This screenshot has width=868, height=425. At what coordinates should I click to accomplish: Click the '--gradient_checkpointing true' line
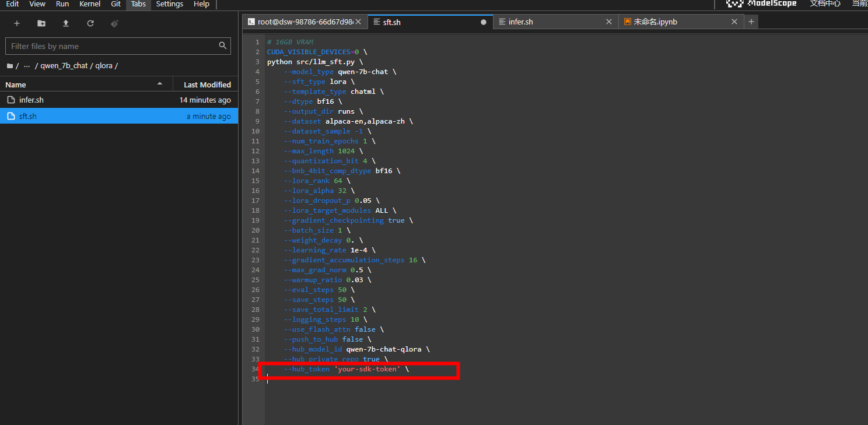click(x=348, y=220)
